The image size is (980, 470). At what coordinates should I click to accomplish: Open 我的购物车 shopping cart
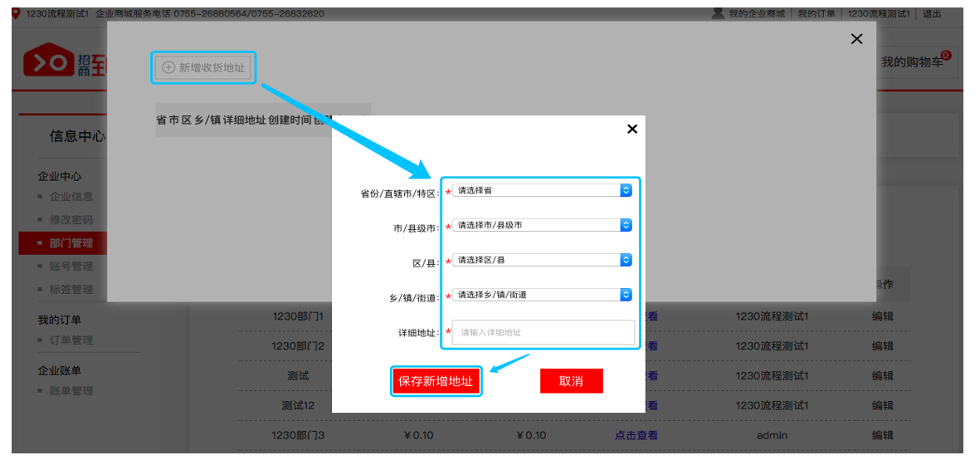[x=913, y=62]
